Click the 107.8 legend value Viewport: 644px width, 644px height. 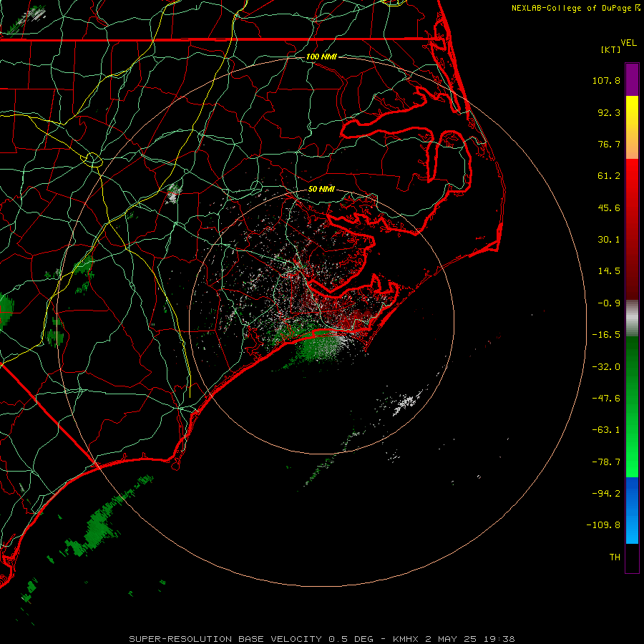click(606, 80)
